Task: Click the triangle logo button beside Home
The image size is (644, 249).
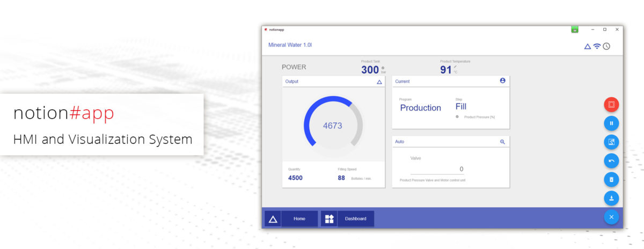Action: (273, 219)
